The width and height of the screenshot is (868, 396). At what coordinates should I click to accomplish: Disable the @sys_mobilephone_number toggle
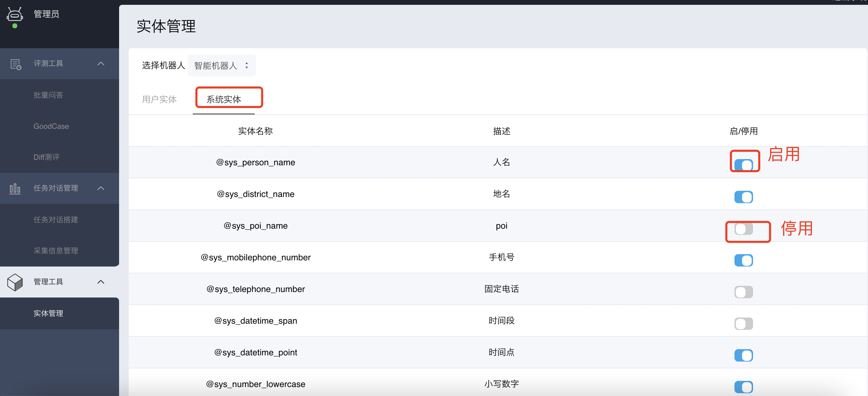[x=743, y=260]
